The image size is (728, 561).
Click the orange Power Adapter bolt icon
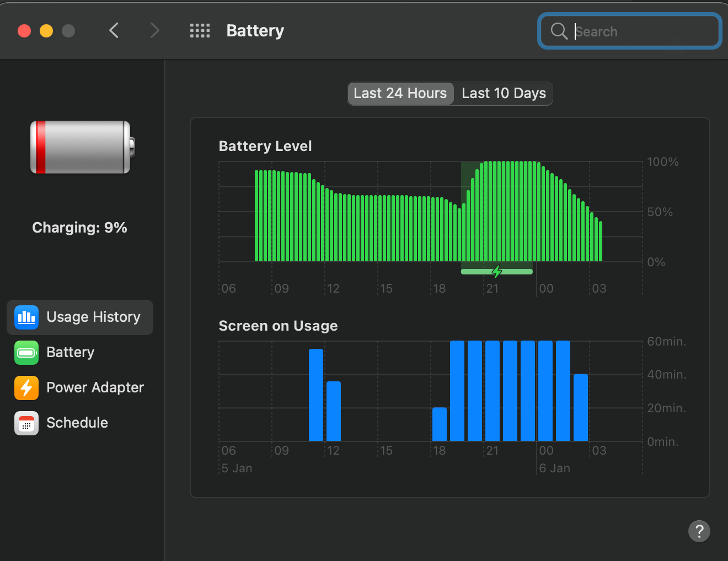(26, 388)
